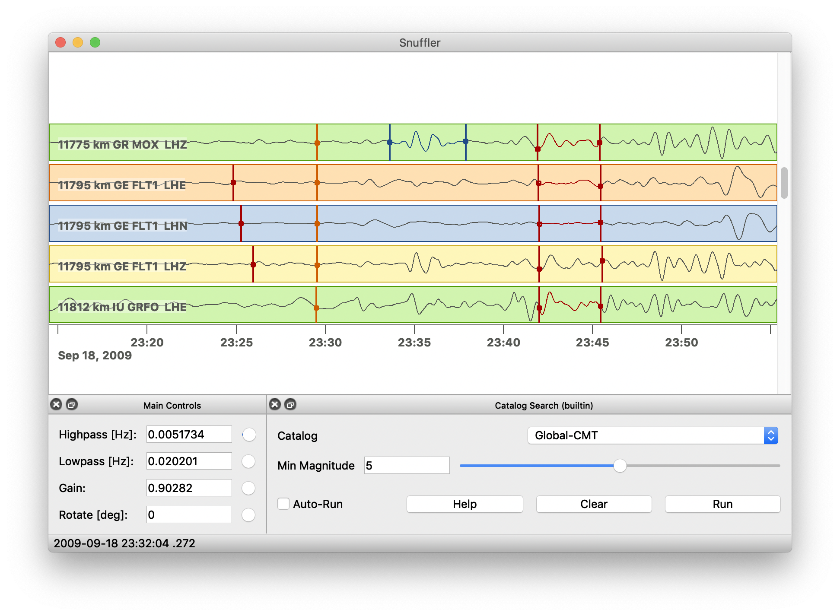Screen dimensions: 840x616
Task: Click the green zoom window button
Action: point(95,42)
